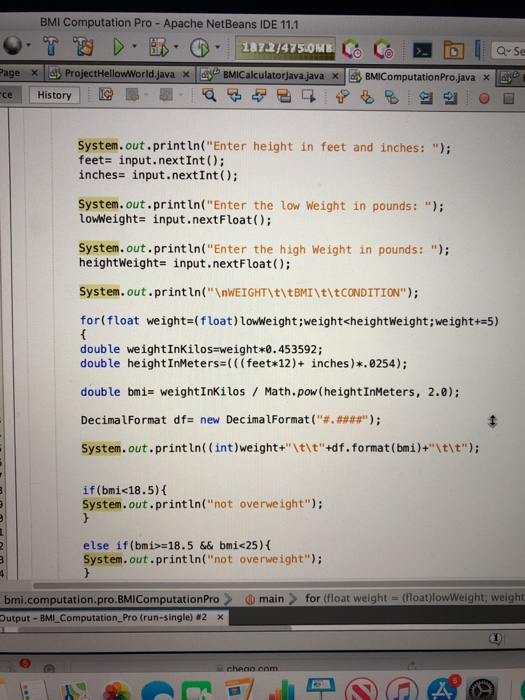This screenshot has width=525, height=700.
Task: Click first cube profiler icon beside memory bar
Action: pyautogui.click(x=352, y=49)
